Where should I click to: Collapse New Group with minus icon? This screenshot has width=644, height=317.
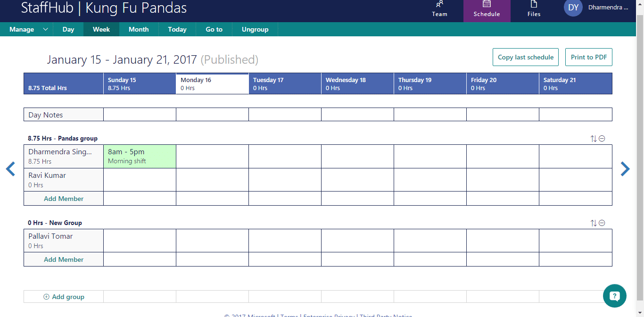point(602,223)
